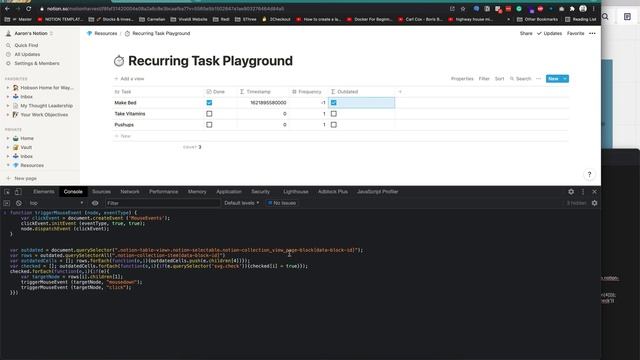The image size is (640, 360).
Task: Click the stopwatch page icon
Action: [119, 61]
